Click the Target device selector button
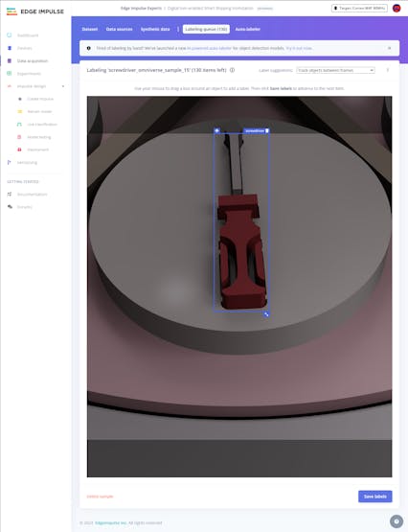Screen dimensions: 408x532 359,8
